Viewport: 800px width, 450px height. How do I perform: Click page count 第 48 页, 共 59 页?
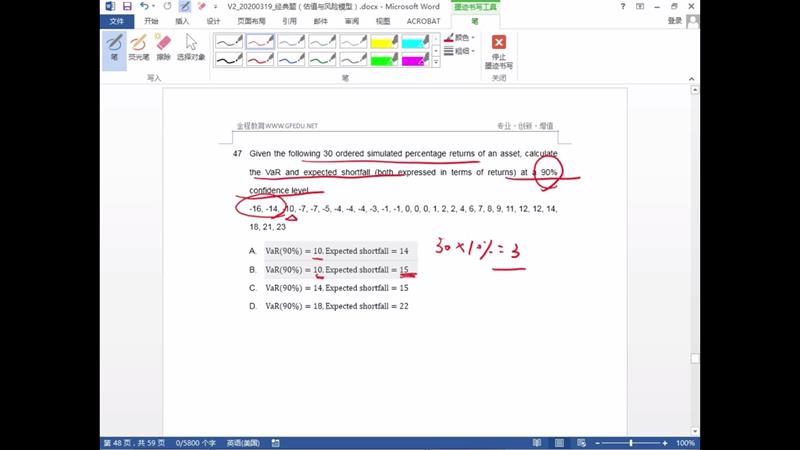point(134,443)
